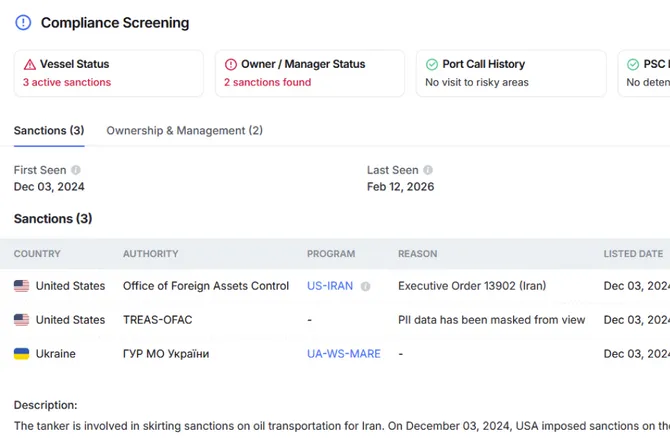Open the Owner / Manager Status card
Image resolution: width=670 pixels, height=447 pixels.
(x=309, y=73)
